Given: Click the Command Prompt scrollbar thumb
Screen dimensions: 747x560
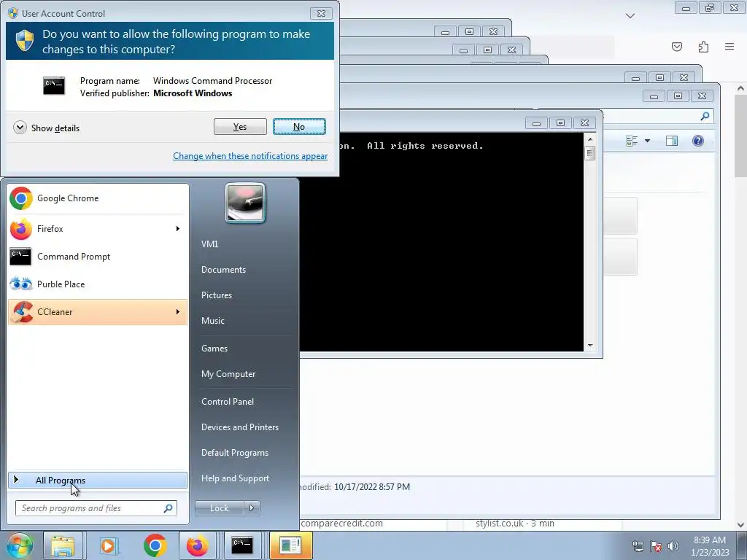Looking at the screenshot, I should pyautogui.click(x=589, y=153).
